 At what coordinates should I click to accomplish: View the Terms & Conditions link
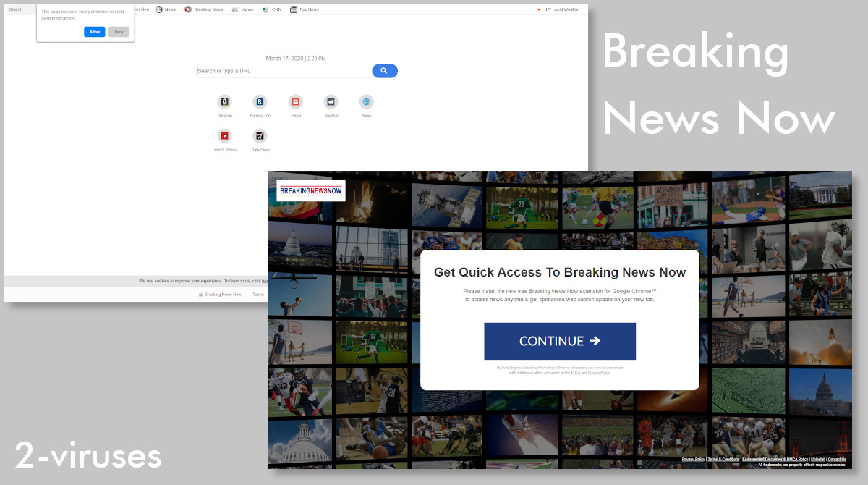click(x=724, y=459)
